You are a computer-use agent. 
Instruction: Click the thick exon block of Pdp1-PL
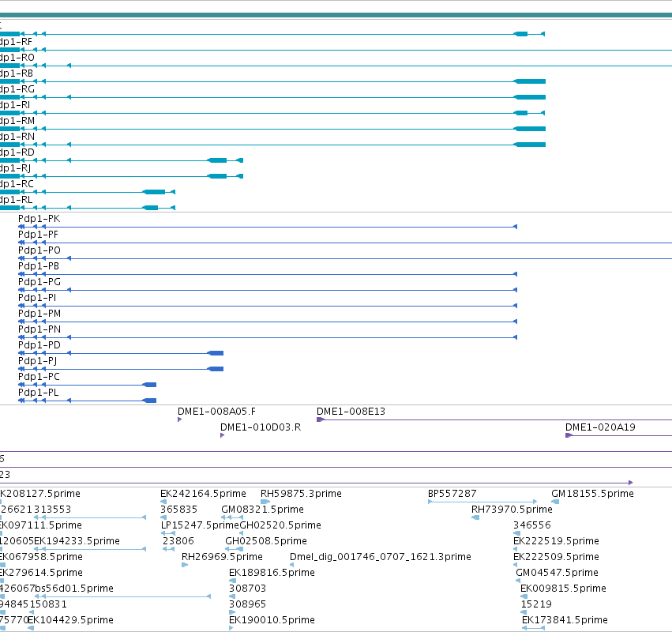coord(149,401)
